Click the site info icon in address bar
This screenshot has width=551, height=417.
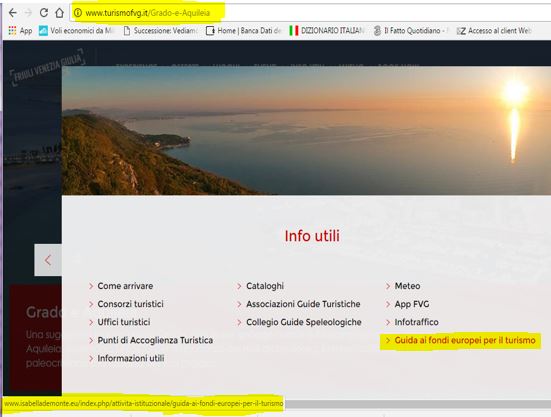click(x=78, y=13)
